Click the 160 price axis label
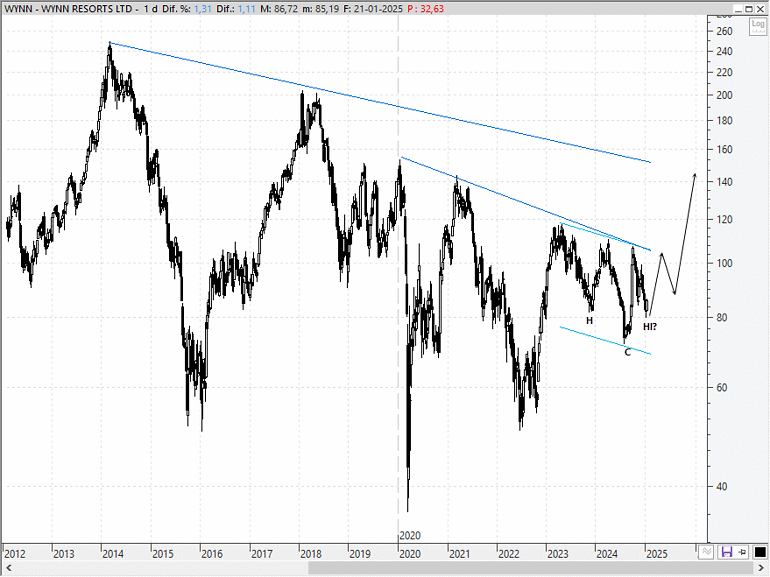770x577 pixels. pyautogui.click(x=725, y=149)
